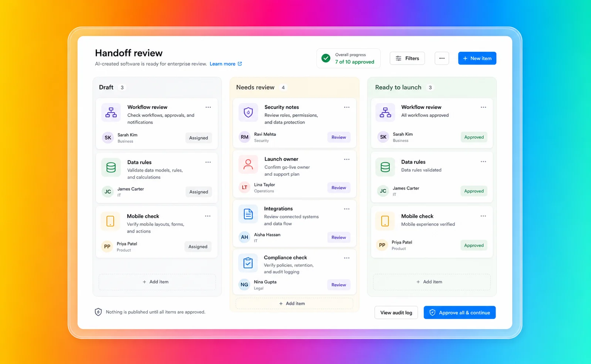Click the Assigned badge for James Carter

pos(199,192)
